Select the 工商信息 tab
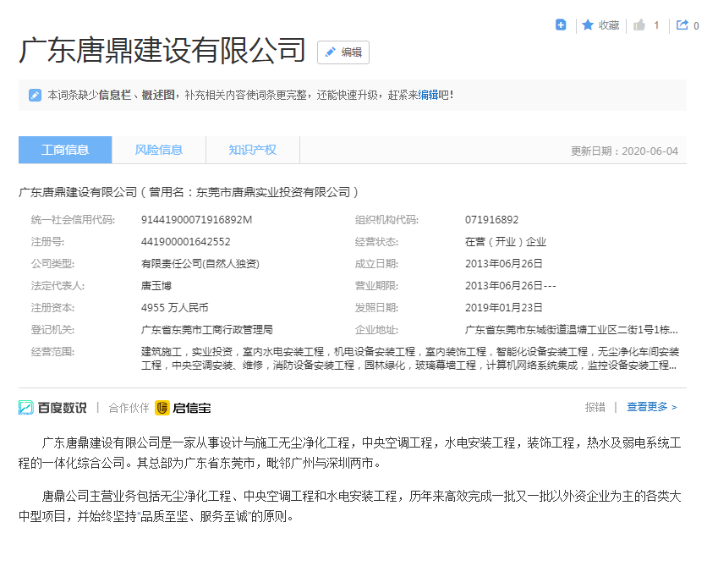This screenshot has height=588, width=707. point(65,150)
